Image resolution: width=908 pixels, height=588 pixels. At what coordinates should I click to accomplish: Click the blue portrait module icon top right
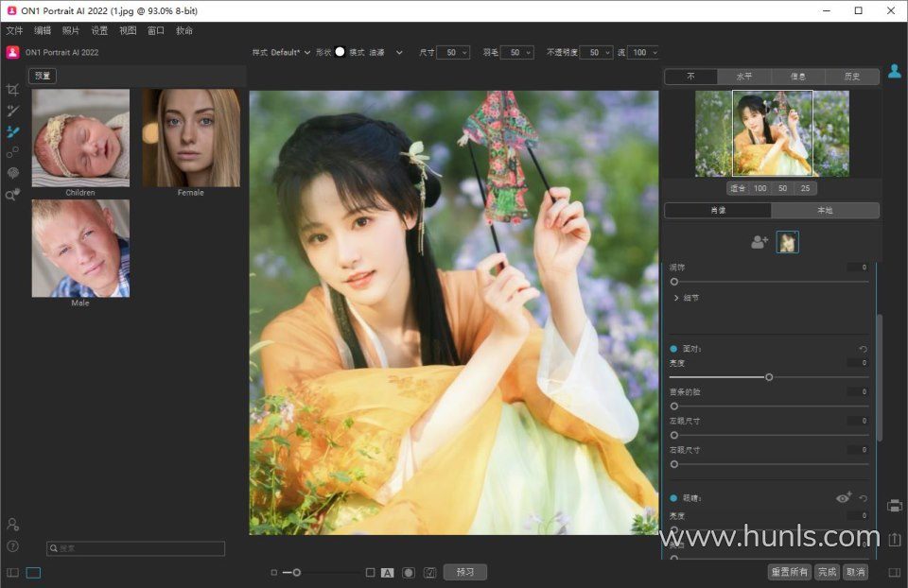894,71
